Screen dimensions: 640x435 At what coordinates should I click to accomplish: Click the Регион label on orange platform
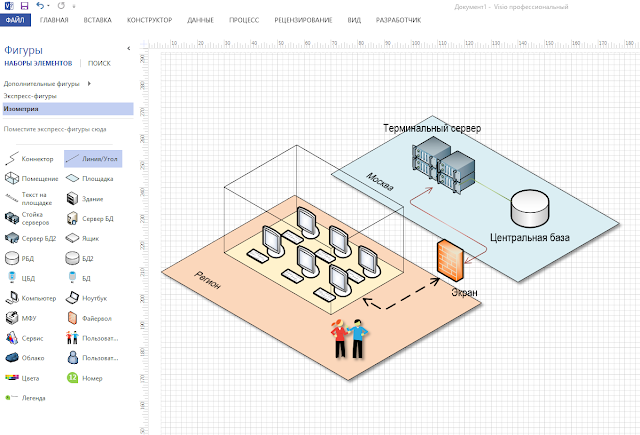coord(207,280)
